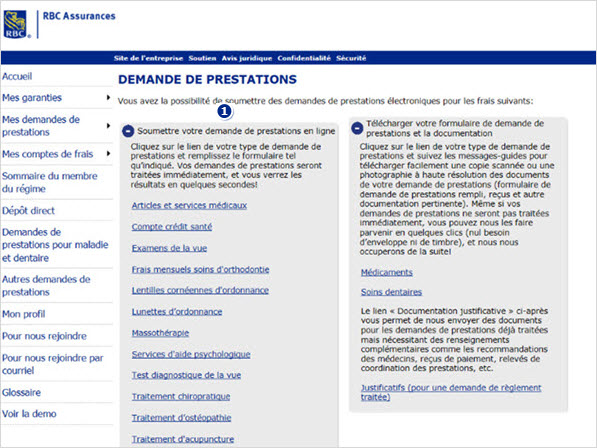Open Confidentialité in the top bar
This screenshot has height=448, width=597.
pos(304,58)
